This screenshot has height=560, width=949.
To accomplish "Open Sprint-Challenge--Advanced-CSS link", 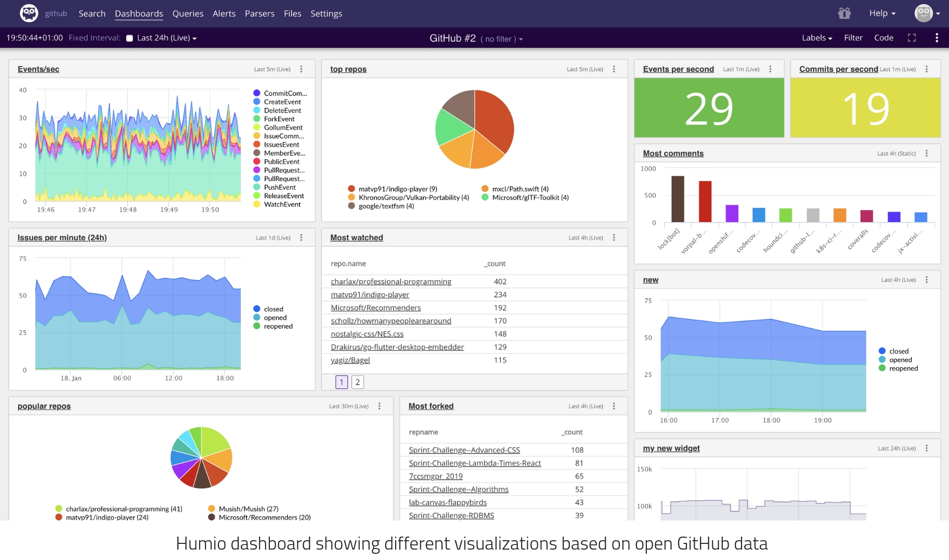I will (464, 450).
